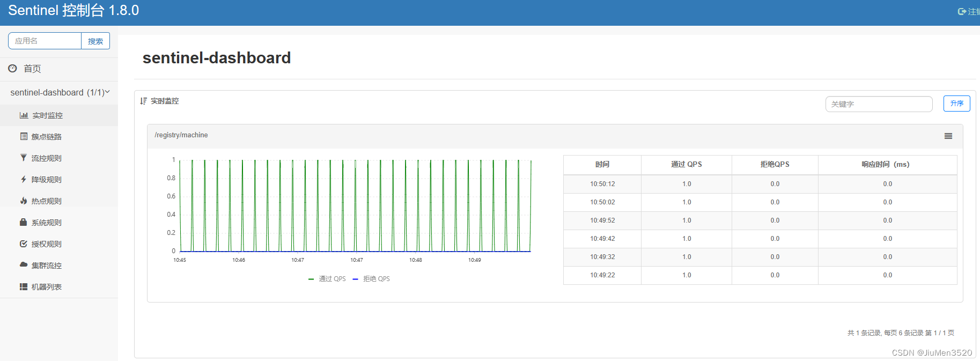This screenshot has height=361, width=980.
Task: Toggle the 拒绝 QPS legend entry
Action: pos(371,279)
